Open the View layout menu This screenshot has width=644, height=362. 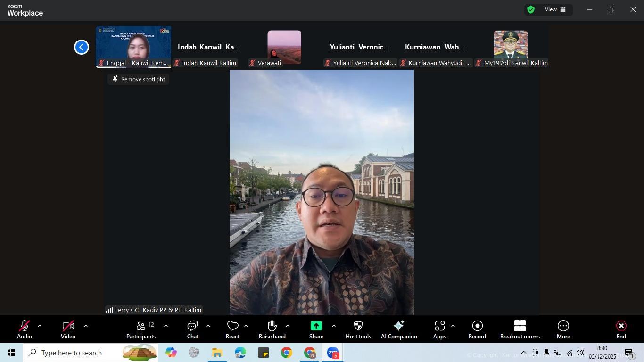(555, 9)
